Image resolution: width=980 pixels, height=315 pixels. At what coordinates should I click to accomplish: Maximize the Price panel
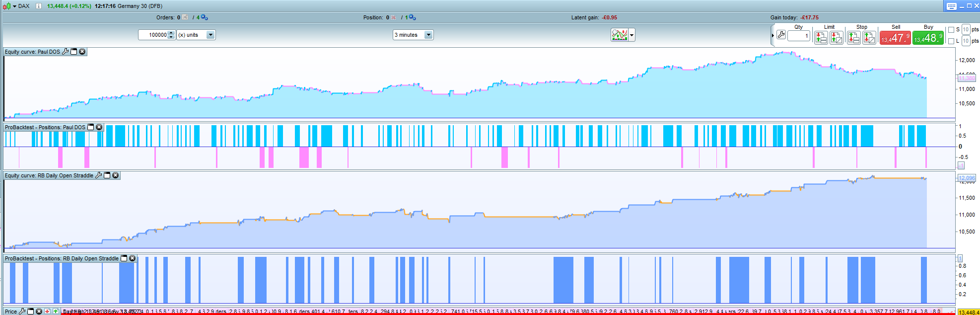coord(31,312)
